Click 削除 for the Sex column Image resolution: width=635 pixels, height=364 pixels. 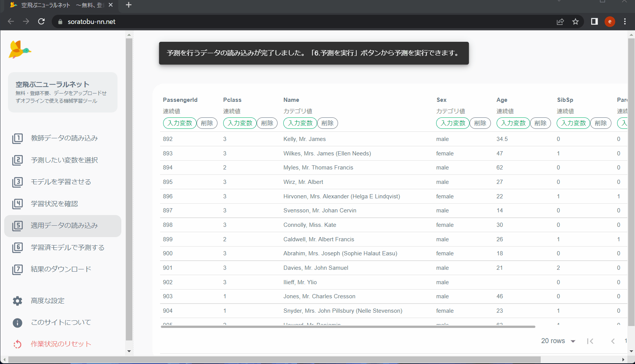[480, 123]
